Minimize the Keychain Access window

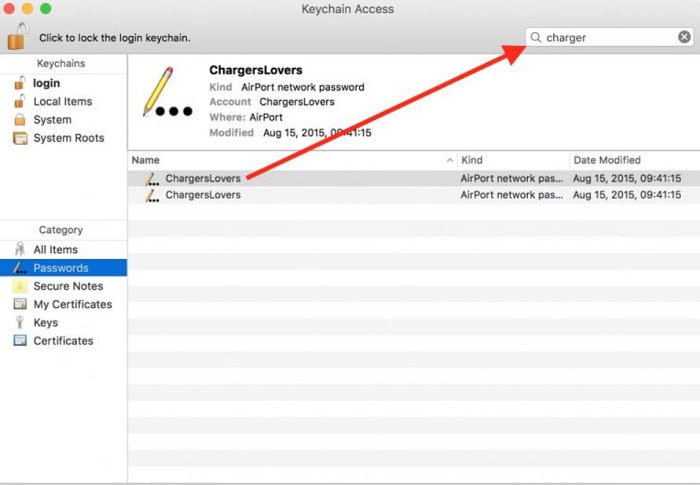coord(27,8)
